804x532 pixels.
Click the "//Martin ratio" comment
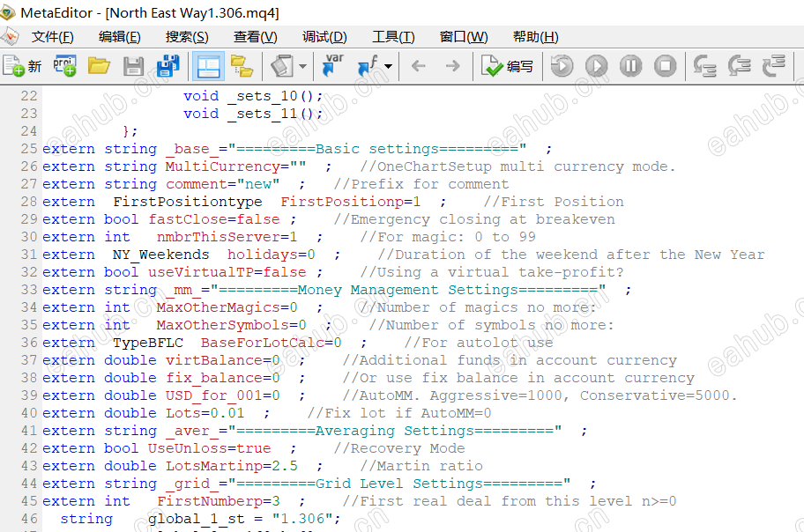point(421,466)
